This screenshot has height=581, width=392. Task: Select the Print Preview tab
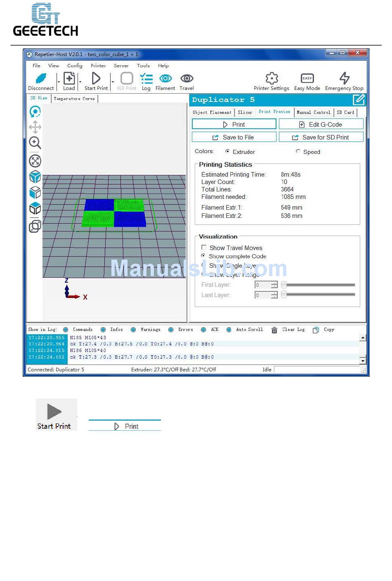point(274,112)
